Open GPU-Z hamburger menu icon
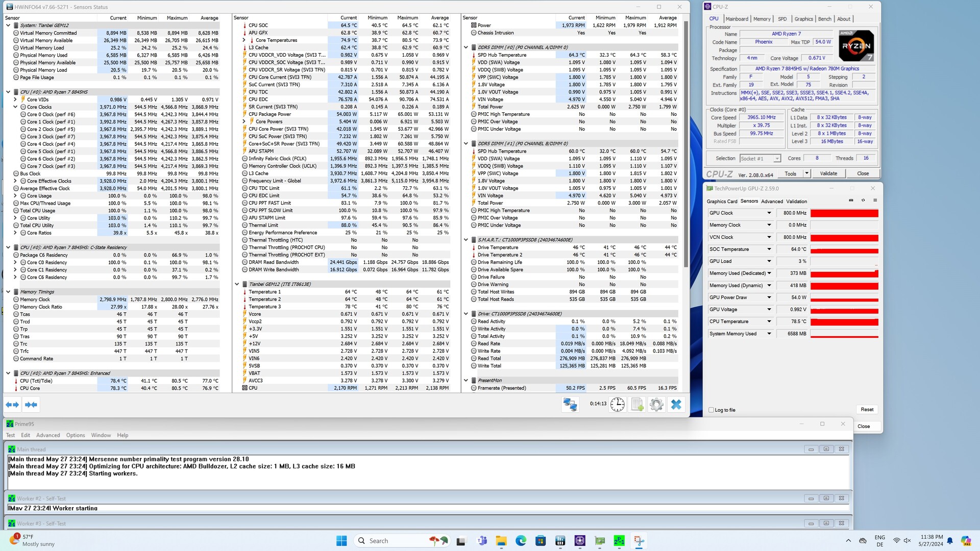The width and height of the screenshot is (980, 551). point(875,201)
